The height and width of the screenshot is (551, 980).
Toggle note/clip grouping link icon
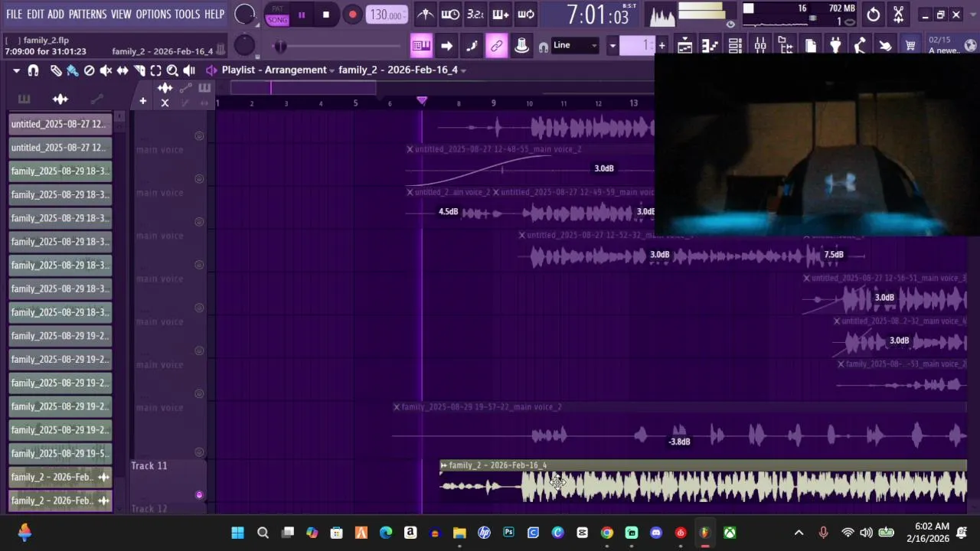click(497, 46)
